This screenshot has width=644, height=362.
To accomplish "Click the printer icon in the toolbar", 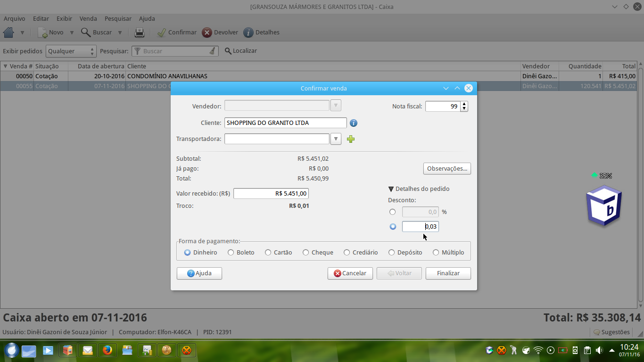I will 140,33.
